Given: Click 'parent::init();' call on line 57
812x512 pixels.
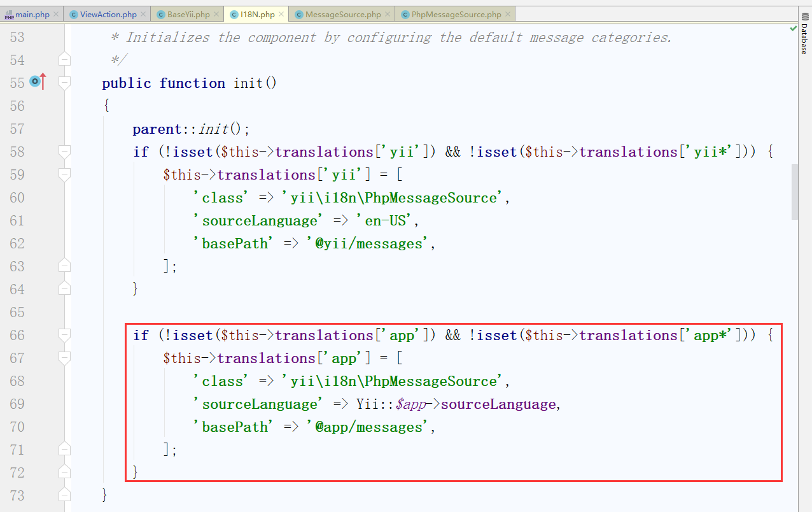Looking at the screenshot, I should click(x=192, y=129).
